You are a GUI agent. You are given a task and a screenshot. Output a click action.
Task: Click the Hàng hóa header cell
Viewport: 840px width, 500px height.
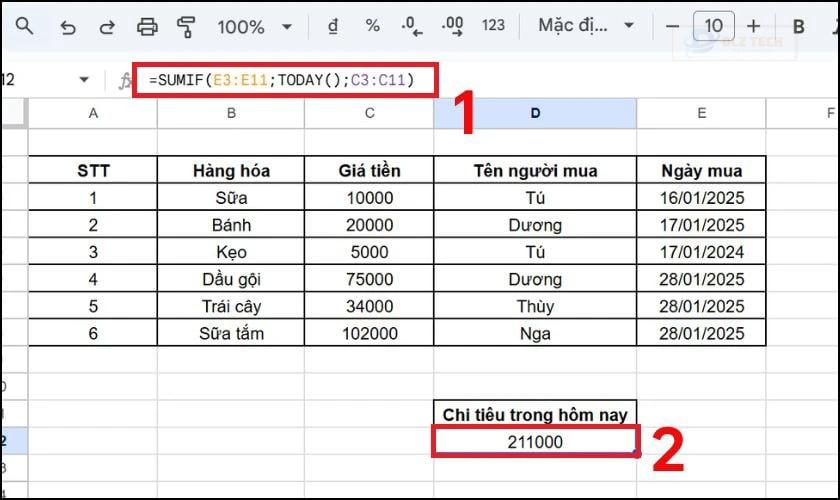(231, 170)
